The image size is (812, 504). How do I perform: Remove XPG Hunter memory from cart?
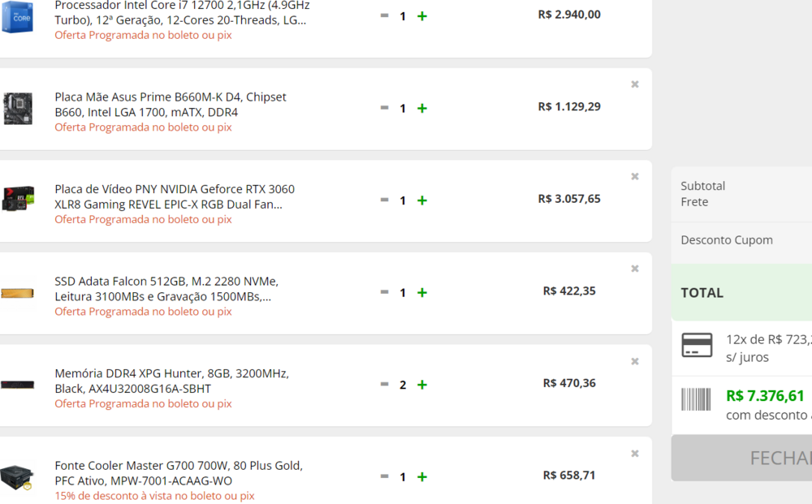point(635,361)
